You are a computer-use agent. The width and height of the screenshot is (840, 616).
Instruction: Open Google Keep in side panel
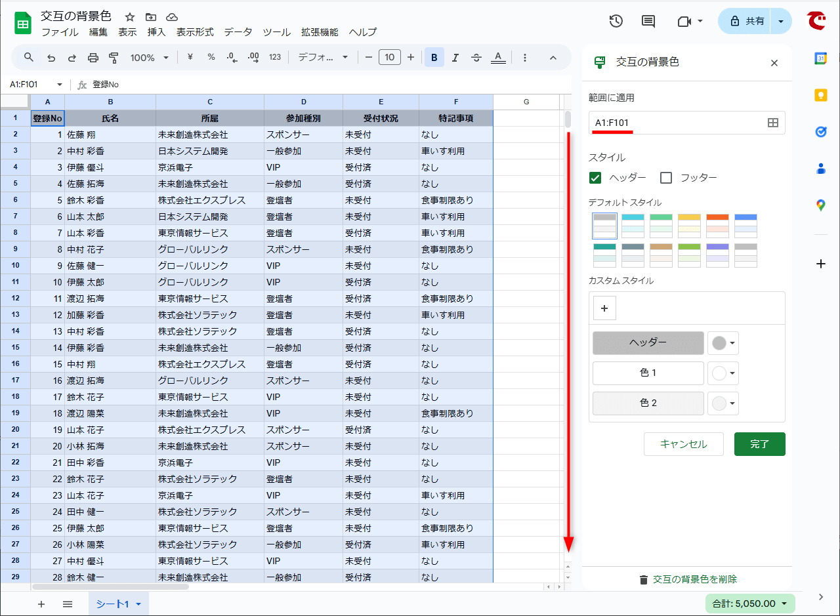click(x=820, y=95)
